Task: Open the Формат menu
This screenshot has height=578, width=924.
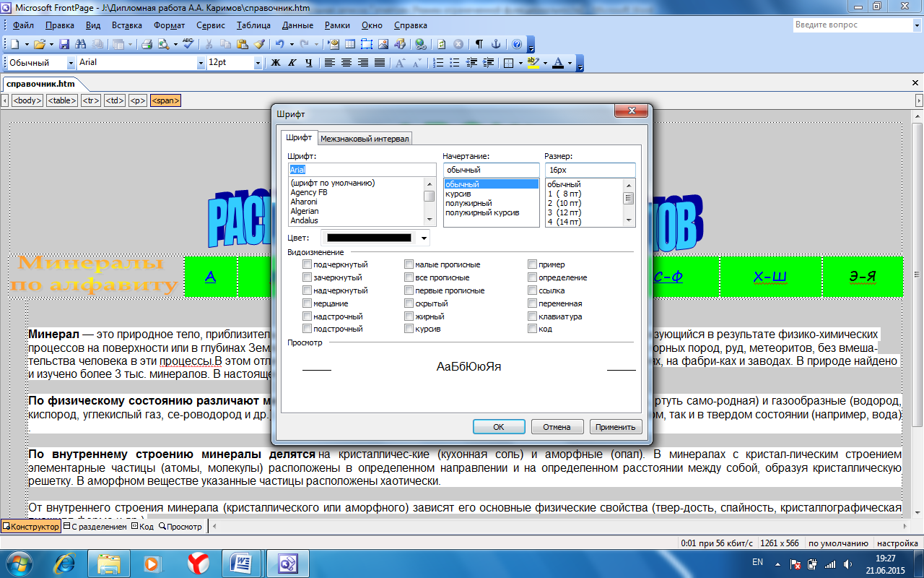Action: 169,25
